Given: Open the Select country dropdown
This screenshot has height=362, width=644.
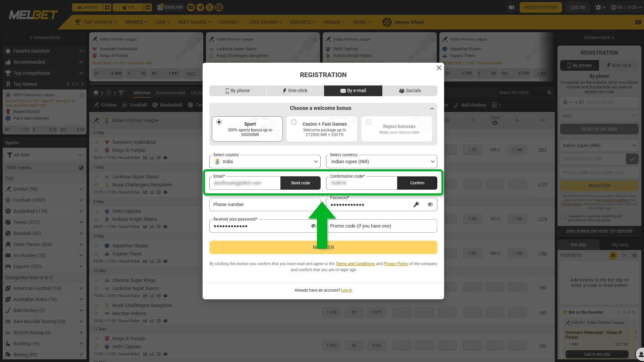Looking at the screenshot, I should pos(265,162).
